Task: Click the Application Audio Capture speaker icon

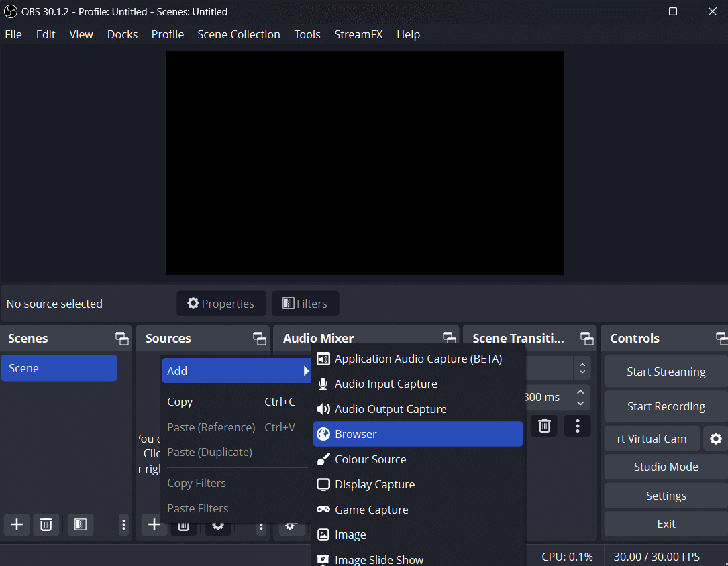Action: coord(323,359)
